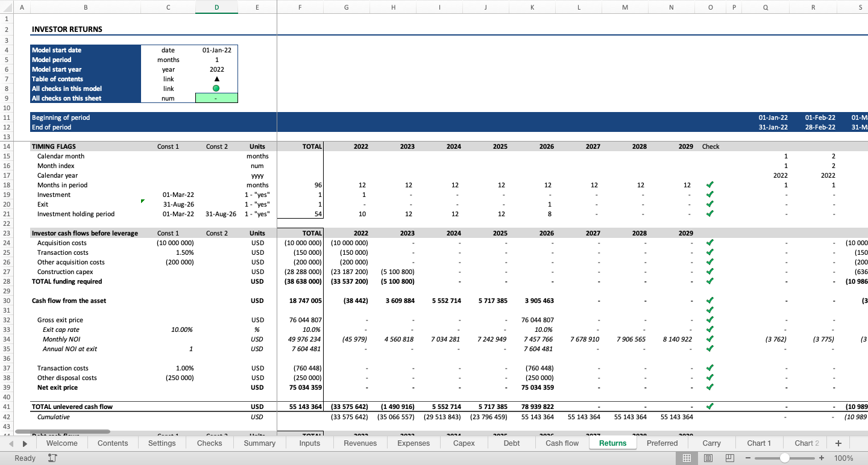Click the green check beside Months in period

point(710,185)
